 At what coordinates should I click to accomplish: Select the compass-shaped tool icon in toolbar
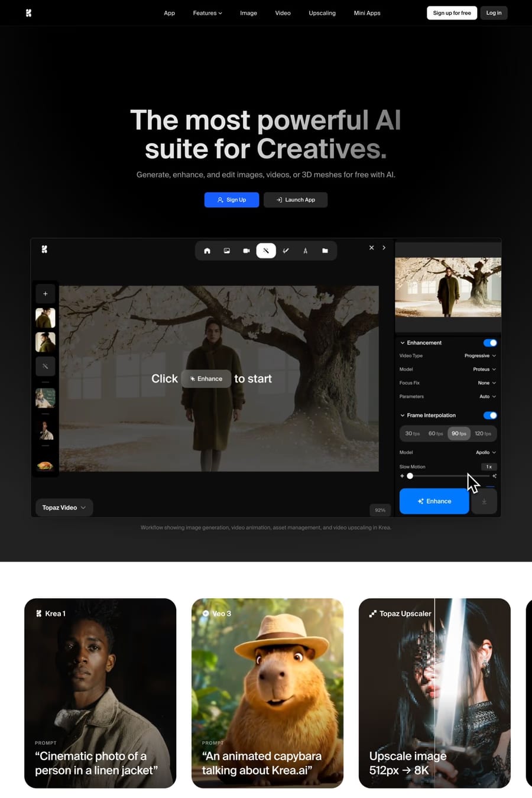[x=305, y=251]
